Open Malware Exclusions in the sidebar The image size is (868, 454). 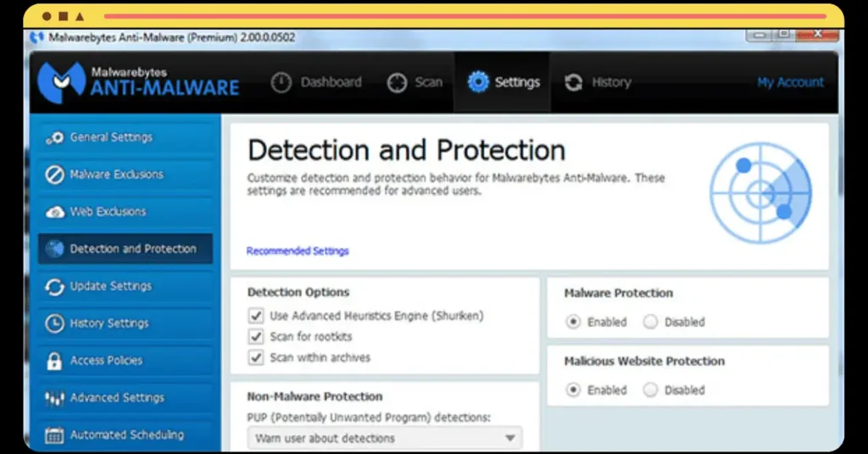(x=125, y=174)
